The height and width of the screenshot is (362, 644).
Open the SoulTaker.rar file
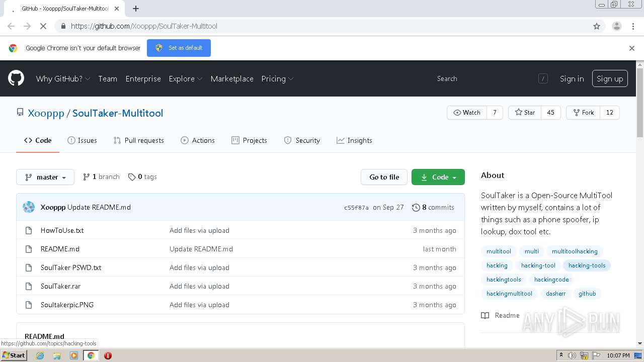60,286
